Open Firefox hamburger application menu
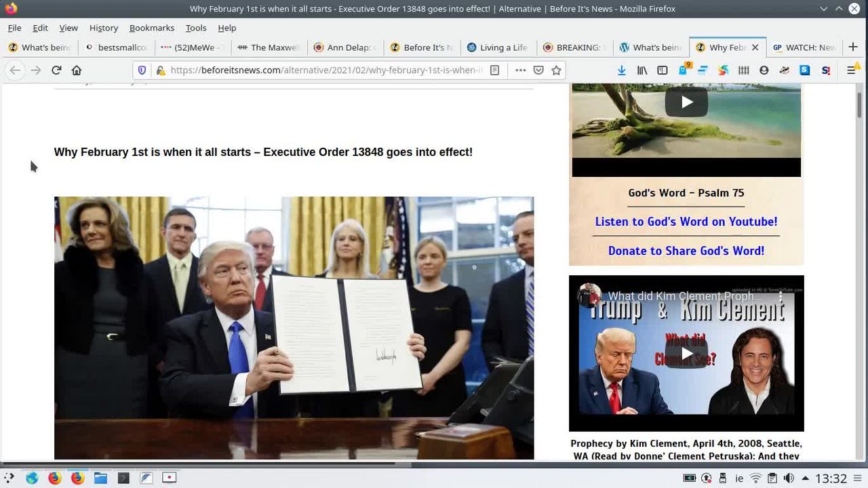868x488 pixels. click(x=852, y=70)
